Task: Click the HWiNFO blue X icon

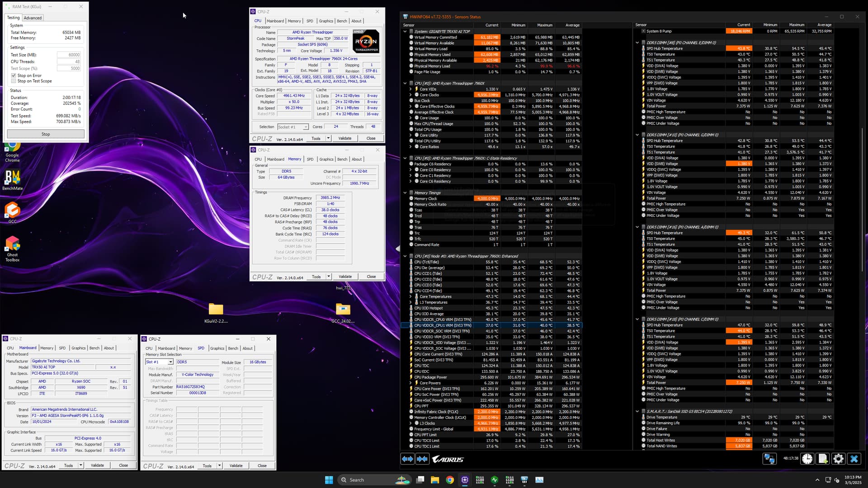Action: (854, 459)
